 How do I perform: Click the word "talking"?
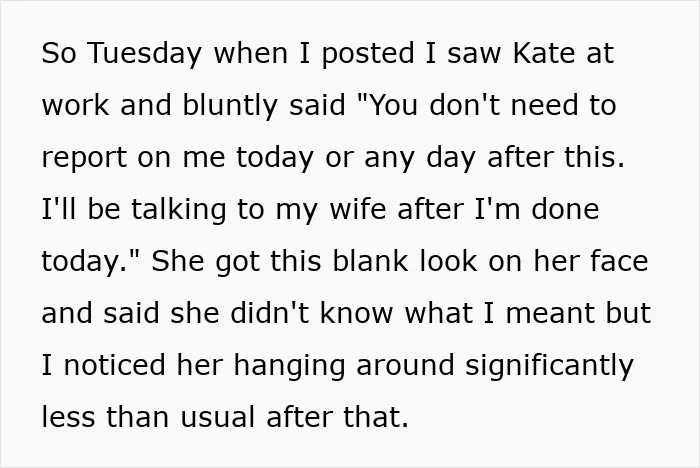pyautogui.click(x=178, y=211)
